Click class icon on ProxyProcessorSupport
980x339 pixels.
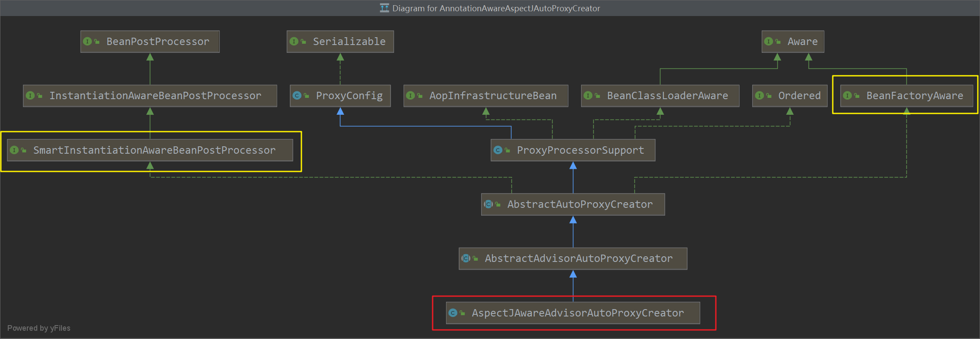[498, 150]
